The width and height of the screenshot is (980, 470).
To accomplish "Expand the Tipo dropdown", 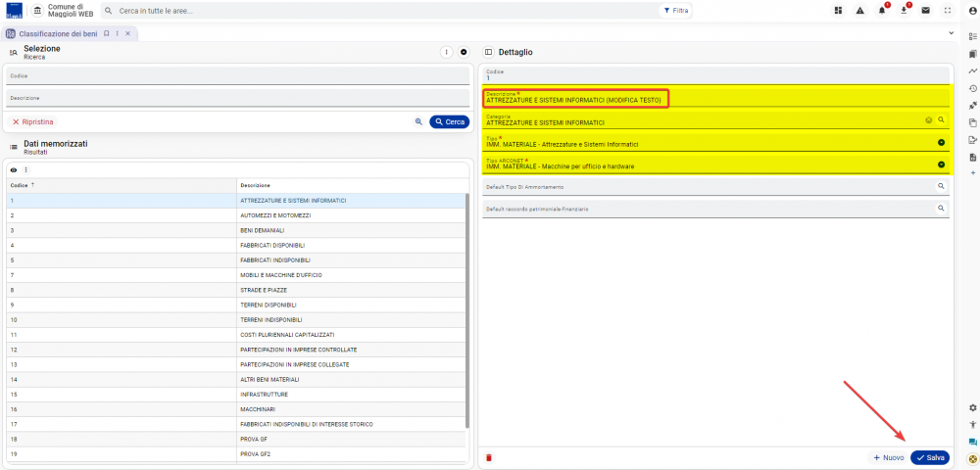I will [x=941, y=142].
